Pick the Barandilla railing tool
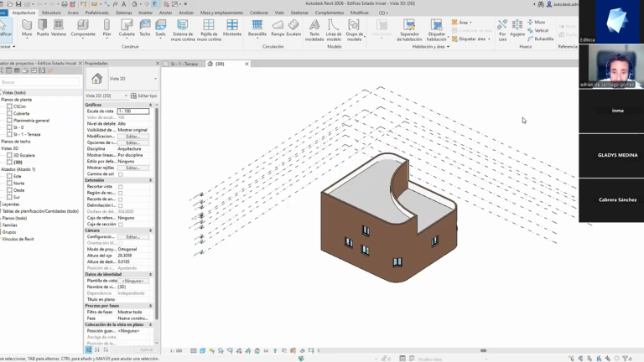644x362 pixels. pyautogui.click(x=257, y=28)
